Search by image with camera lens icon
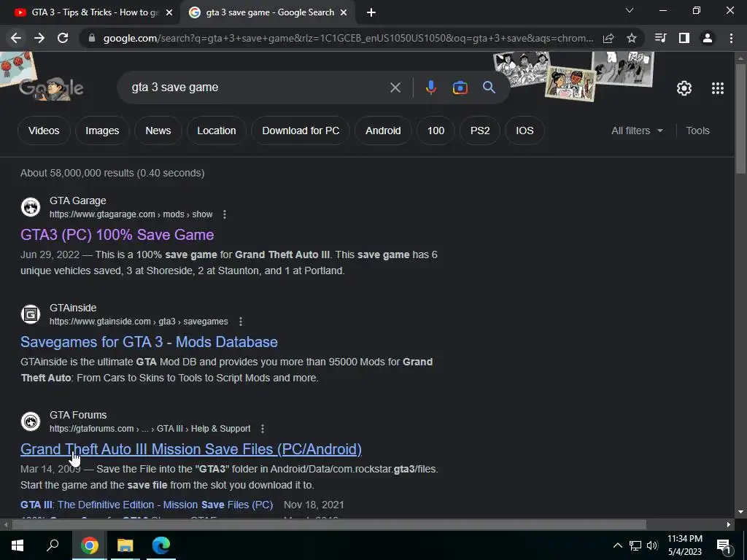 (x=460, y=87)
